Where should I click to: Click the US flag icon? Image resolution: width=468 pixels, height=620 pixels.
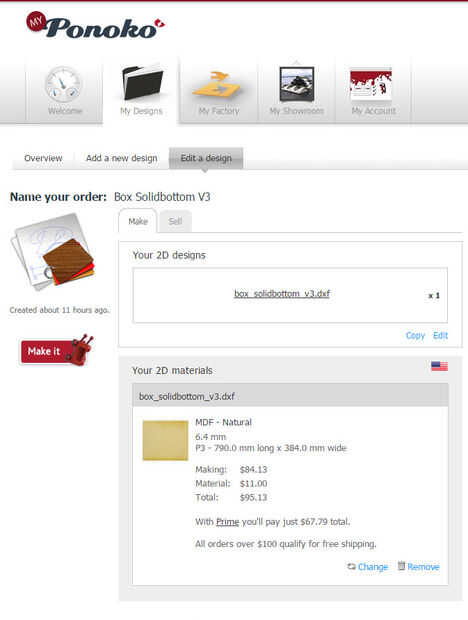[x=439, y=366]
